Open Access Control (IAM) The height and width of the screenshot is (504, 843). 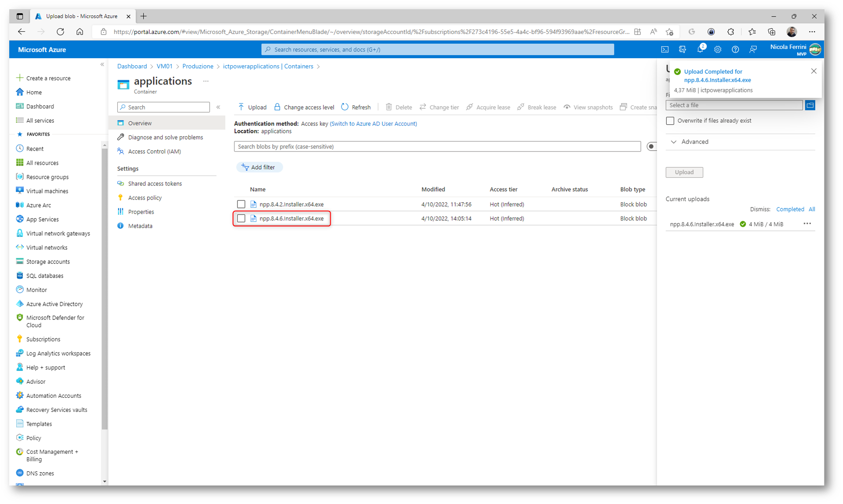(x=149, y=151)
